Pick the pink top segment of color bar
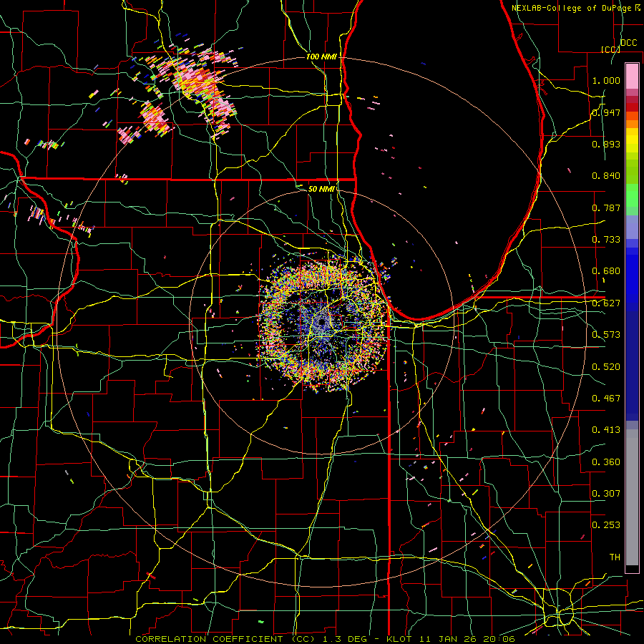This screenshot has width=644, height=644. click(x=632, y=77)
